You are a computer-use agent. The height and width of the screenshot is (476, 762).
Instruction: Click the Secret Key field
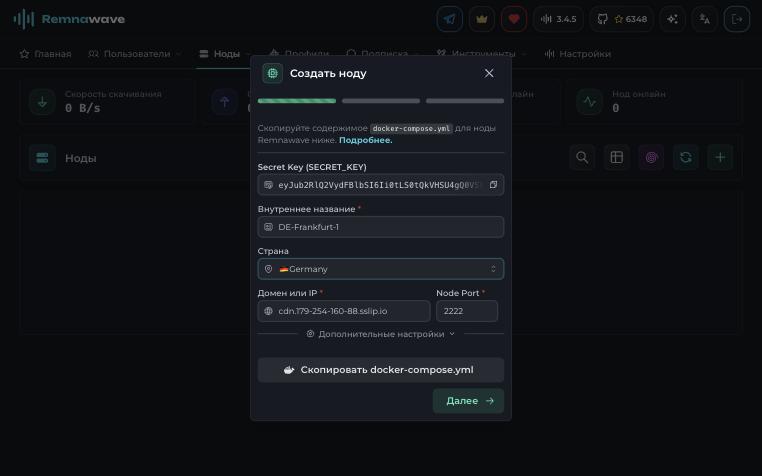[x=381, y=185]
